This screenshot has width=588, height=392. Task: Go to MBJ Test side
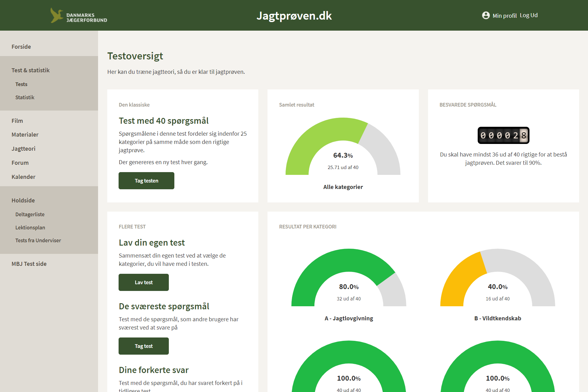coord(29,264)
